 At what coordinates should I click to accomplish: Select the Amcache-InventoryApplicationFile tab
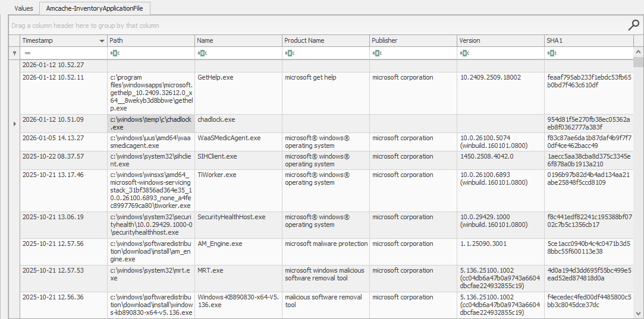click(95, 8)
